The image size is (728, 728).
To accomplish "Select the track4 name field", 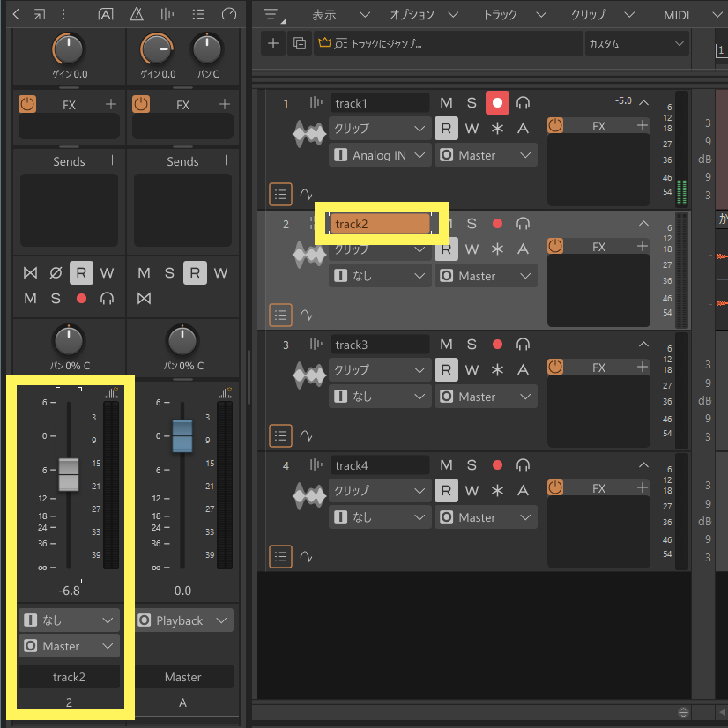I will coord(380,465).
